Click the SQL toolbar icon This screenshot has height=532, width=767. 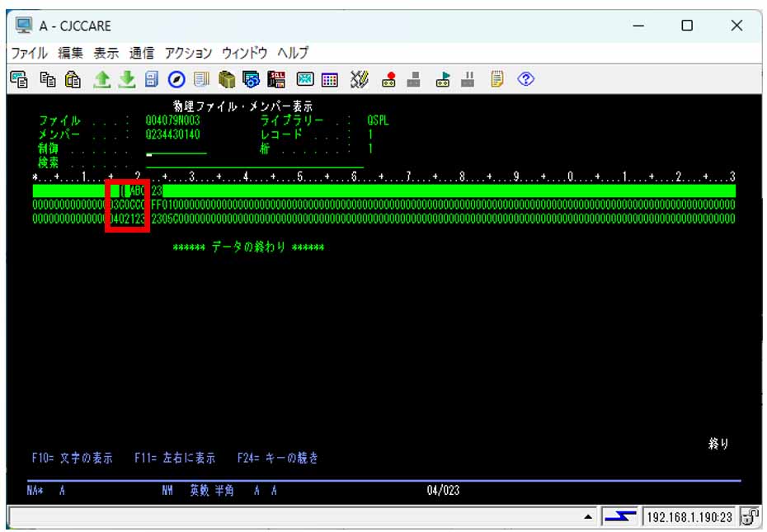tap(277, 79)
